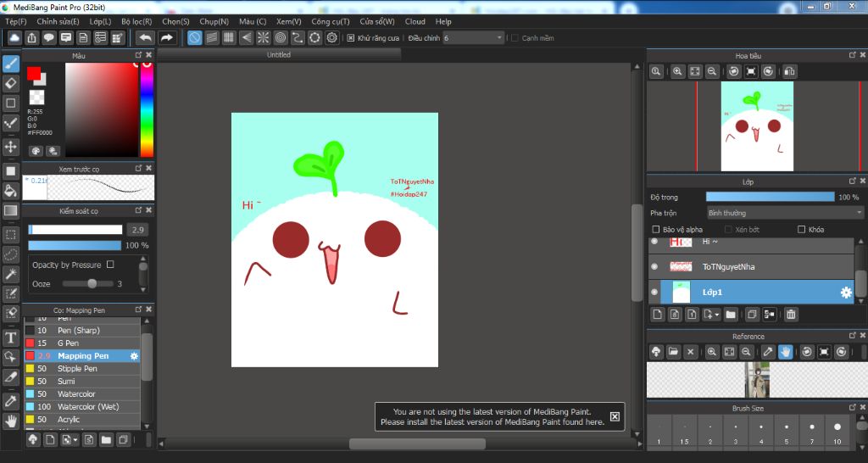The image size is (868, 463).
Task: Open the Tệp(F) menu
Action: click(15, 21)
